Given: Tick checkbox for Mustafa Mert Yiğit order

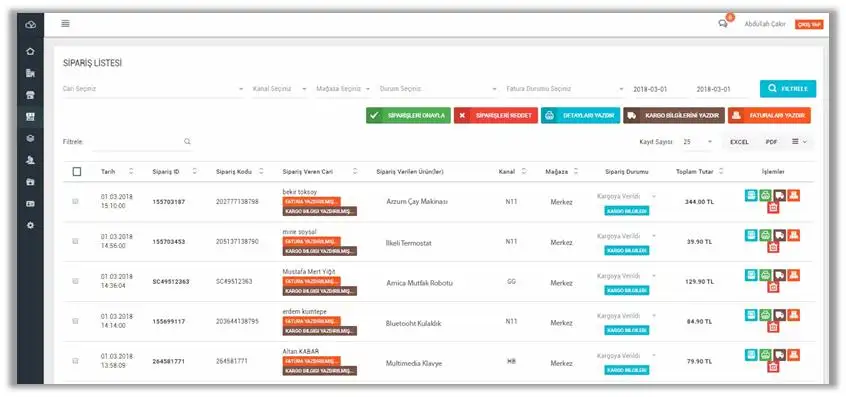Looking at the screenshot, I should tap(76, 281).
